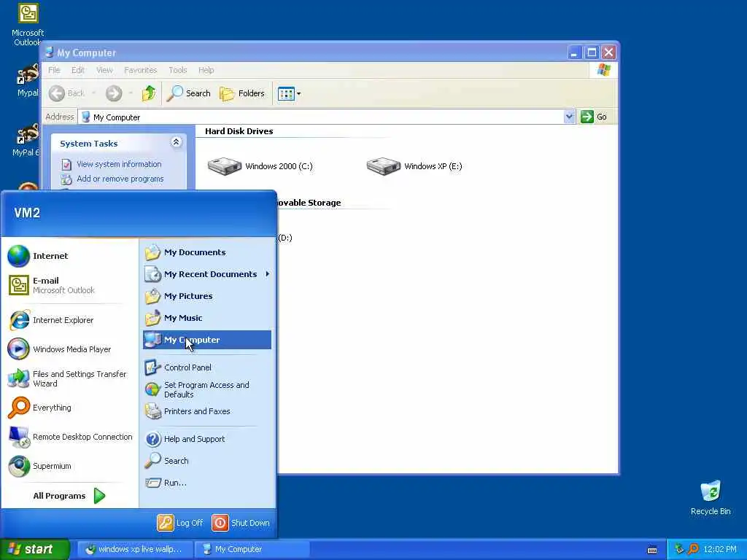Select the Windows 2000 (C:) drive

pos(260,166)
